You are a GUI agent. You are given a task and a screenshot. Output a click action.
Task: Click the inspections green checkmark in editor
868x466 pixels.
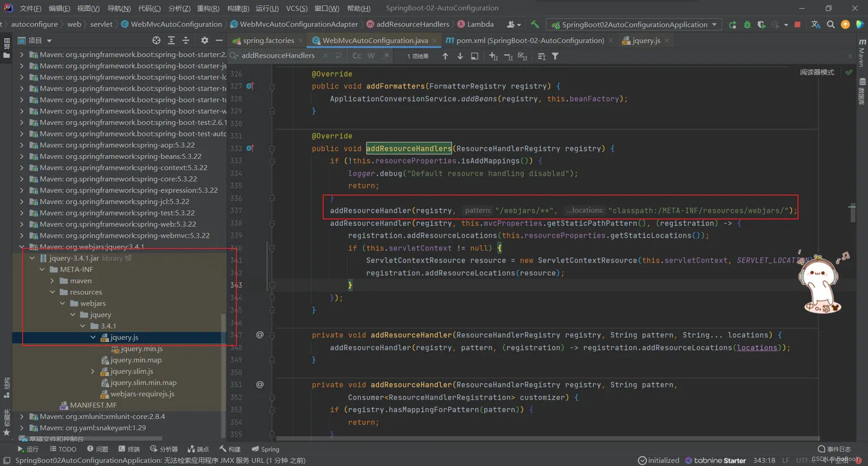click(849, 73)
